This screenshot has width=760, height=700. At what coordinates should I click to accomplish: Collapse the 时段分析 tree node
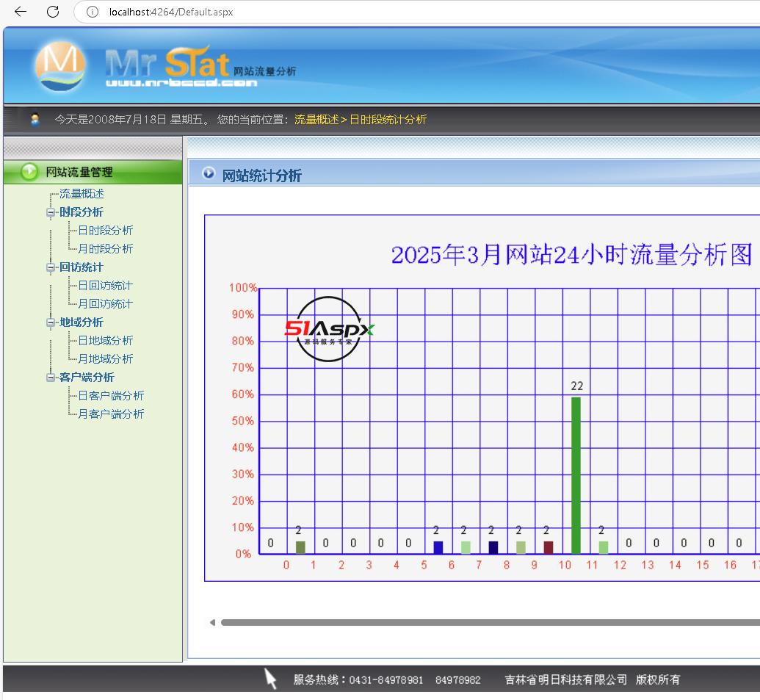point(51,212)
